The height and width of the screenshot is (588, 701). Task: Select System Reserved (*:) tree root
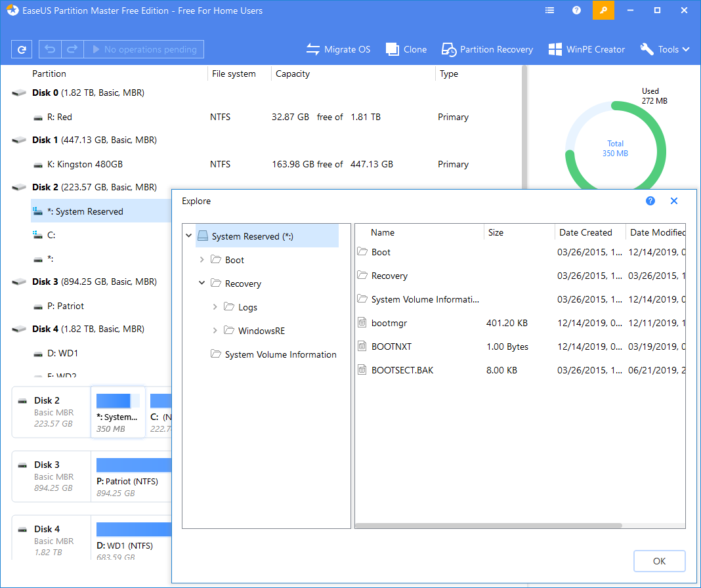click(267, 236)
